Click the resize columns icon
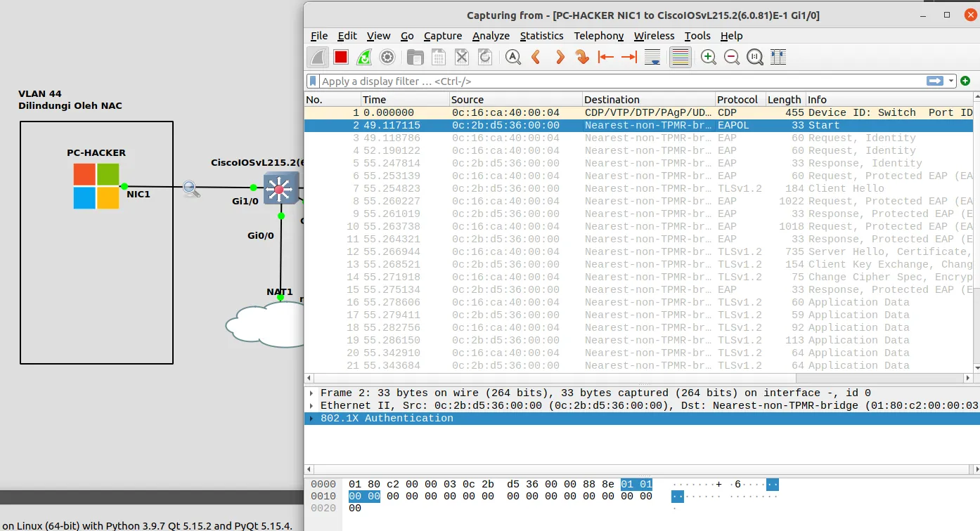The image size is (980, 531). tap(778, 58)
